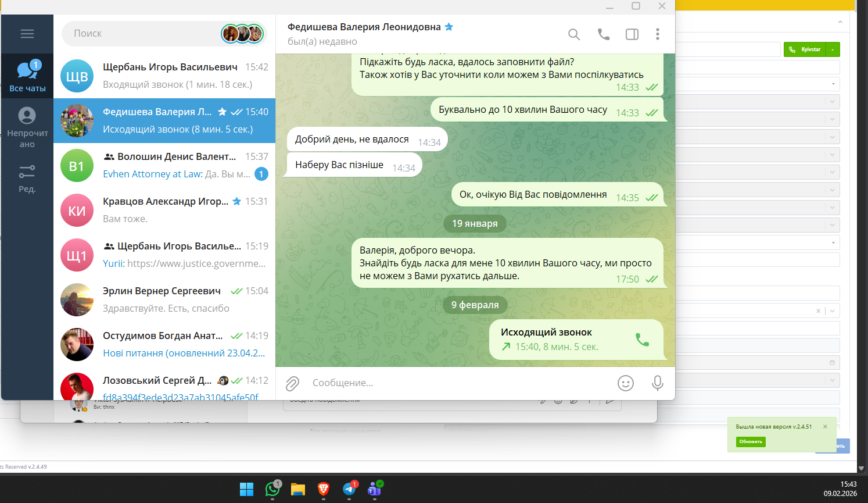Open the calendar date picker icon
The image size is (868, 503).
click(832, 362)
